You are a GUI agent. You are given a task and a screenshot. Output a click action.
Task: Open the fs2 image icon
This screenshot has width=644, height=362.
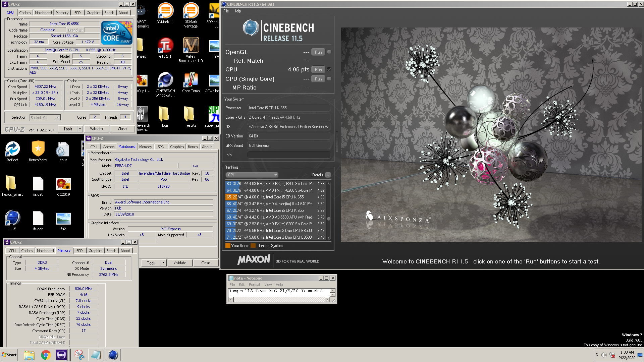(63, 221)
